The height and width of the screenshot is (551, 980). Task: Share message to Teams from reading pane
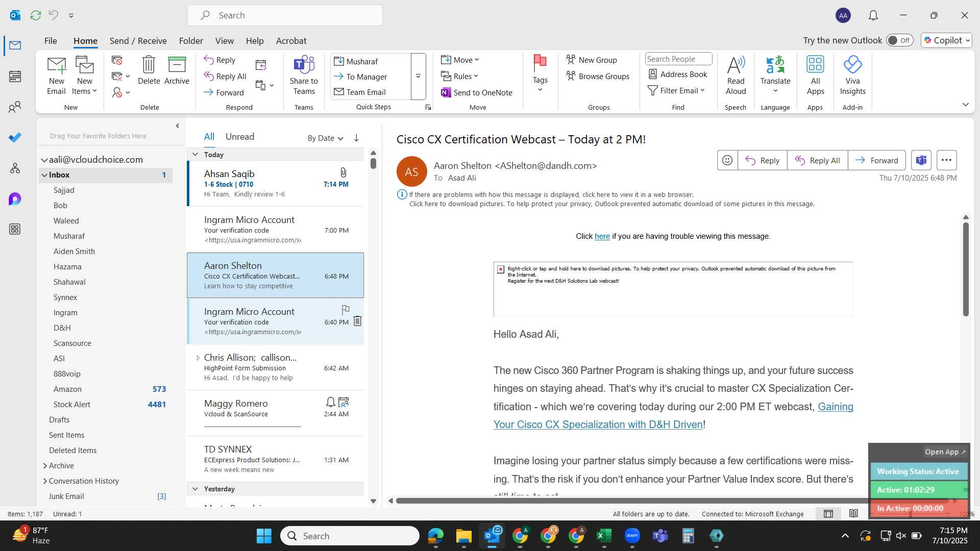point(921,160)
